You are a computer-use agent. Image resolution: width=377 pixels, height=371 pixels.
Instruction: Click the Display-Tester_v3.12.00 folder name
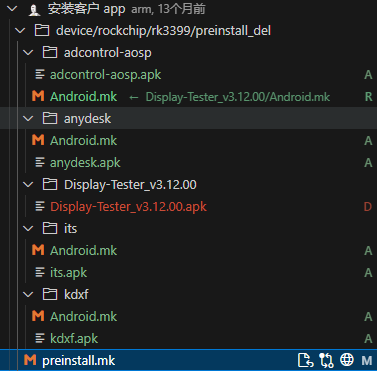pyautogui.click(x=130, y=185)
